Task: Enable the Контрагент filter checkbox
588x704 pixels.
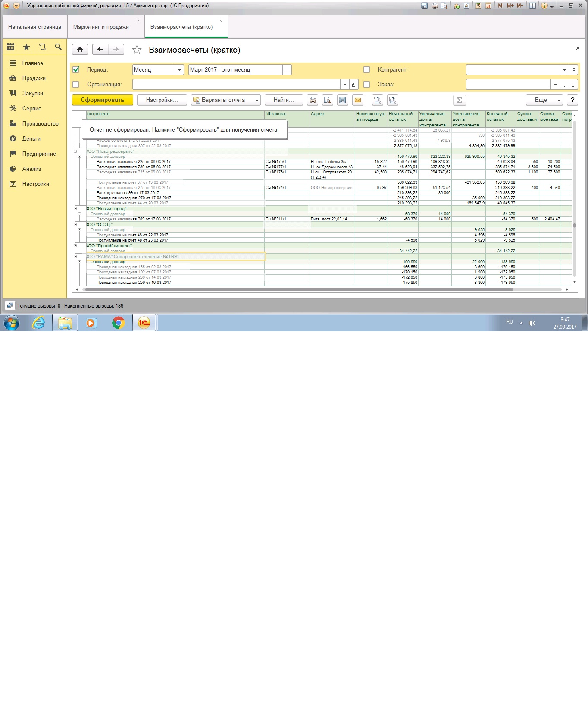Action: (367, 69)
